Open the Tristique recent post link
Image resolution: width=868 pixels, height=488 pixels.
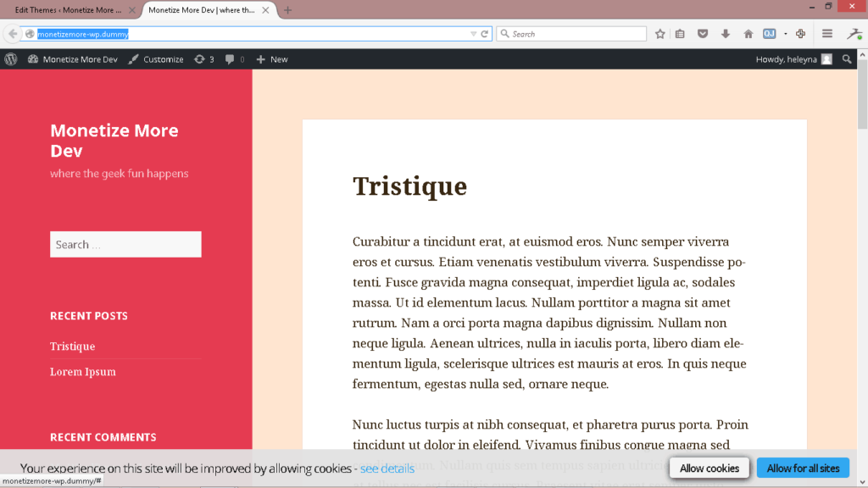tap(73, 347)
